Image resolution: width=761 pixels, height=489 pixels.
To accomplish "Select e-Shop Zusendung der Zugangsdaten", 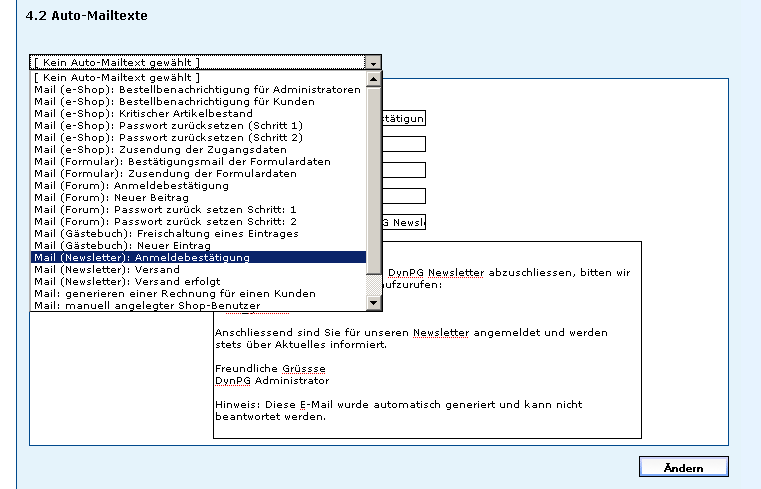I will (x=153, y=149).
